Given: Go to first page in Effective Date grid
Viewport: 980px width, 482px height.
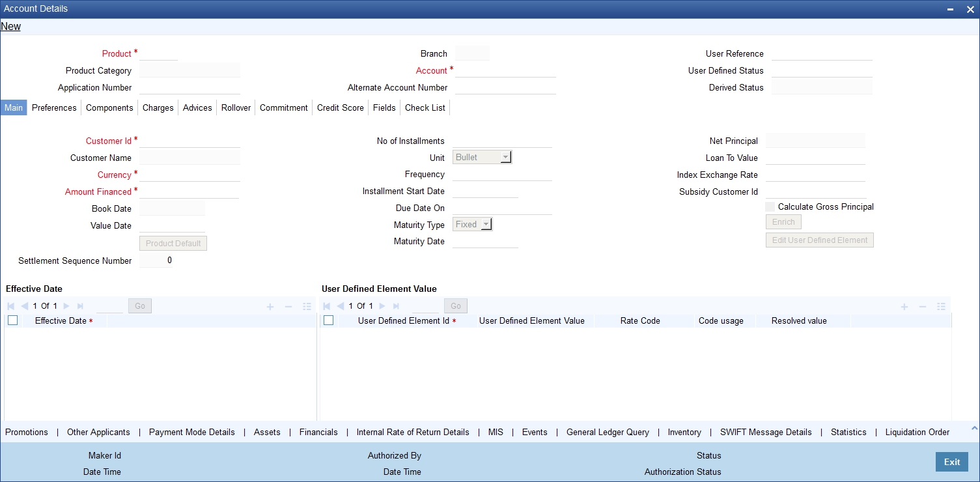Looking at the screenshot, I should pos(10,306).
